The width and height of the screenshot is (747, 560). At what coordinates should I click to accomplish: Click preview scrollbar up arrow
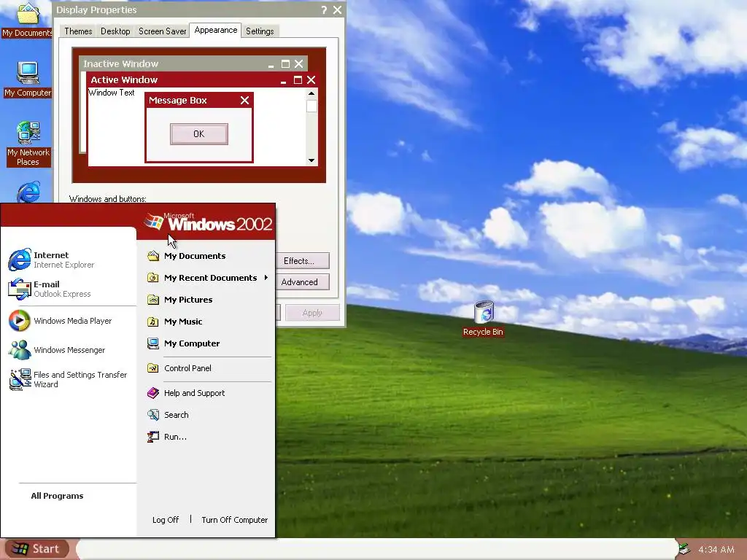pyautogui.click(x=311, y=93)
